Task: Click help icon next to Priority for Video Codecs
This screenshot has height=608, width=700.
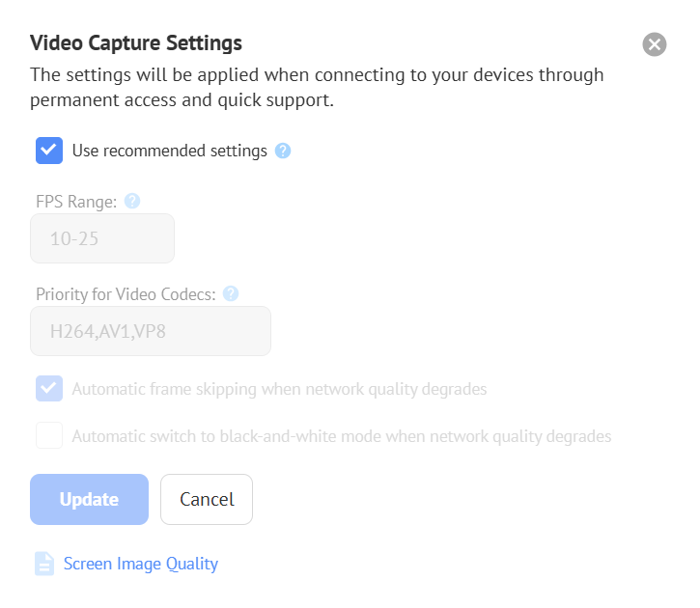Action: pos(231,293)
